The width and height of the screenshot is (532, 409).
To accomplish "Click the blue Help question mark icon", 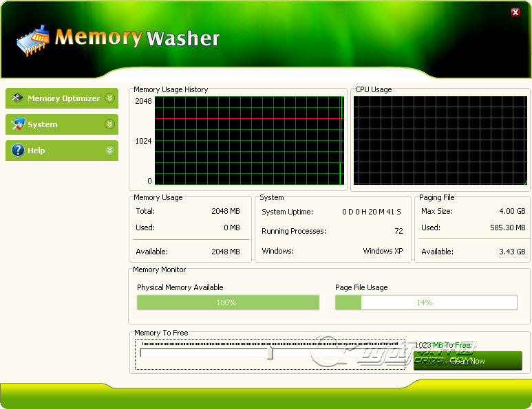I will click(18, 151).
